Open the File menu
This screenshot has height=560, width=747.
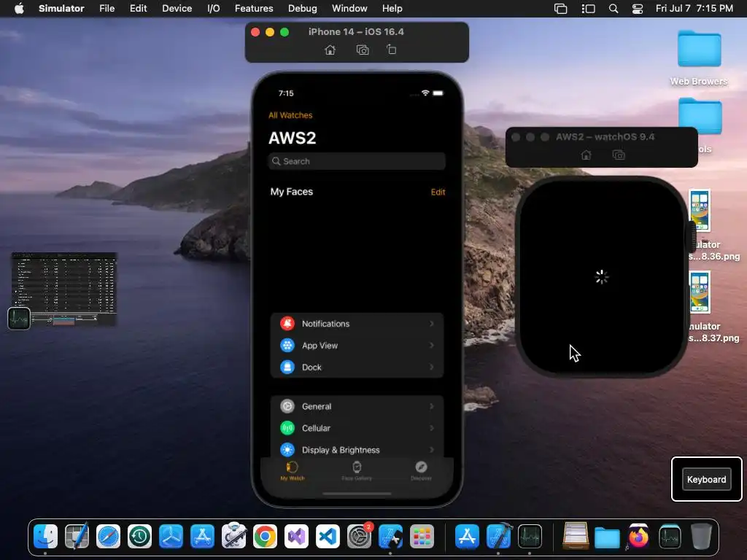coord(107,9)
